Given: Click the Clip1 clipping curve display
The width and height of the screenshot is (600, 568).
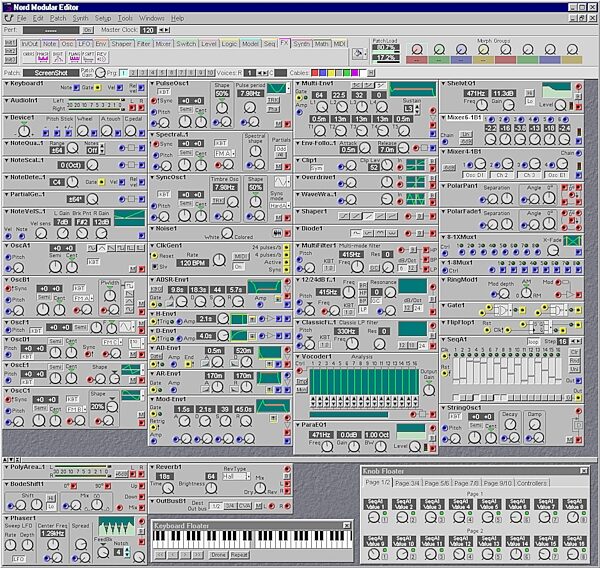Looking at the screenshot, I should point(416,165).
